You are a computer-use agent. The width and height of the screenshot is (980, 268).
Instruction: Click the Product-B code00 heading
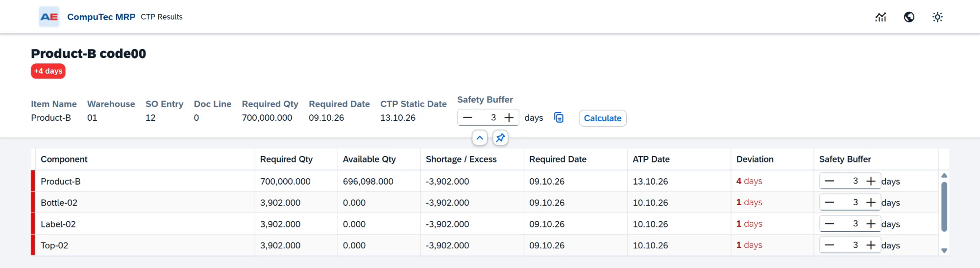[88, 54]
